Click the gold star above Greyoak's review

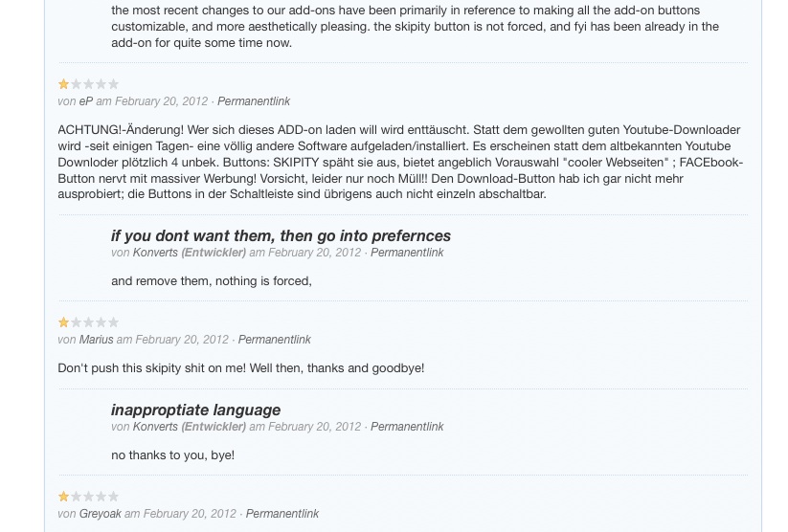point(64,497)
